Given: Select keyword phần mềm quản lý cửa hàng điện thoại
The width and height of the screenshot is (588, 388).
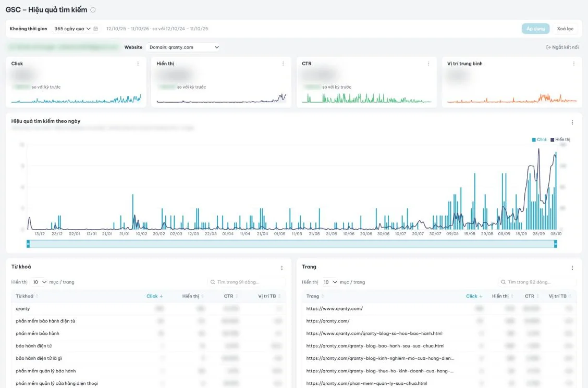Looking at the screenshot, I should click(149, 383).
